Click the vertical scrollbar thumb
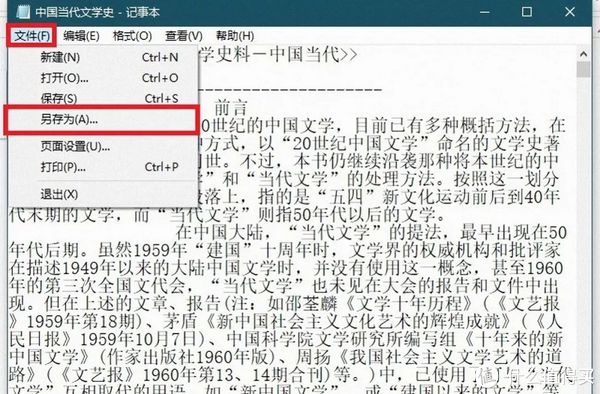This screenshot has height=394, width=600. tap(584, 70)
